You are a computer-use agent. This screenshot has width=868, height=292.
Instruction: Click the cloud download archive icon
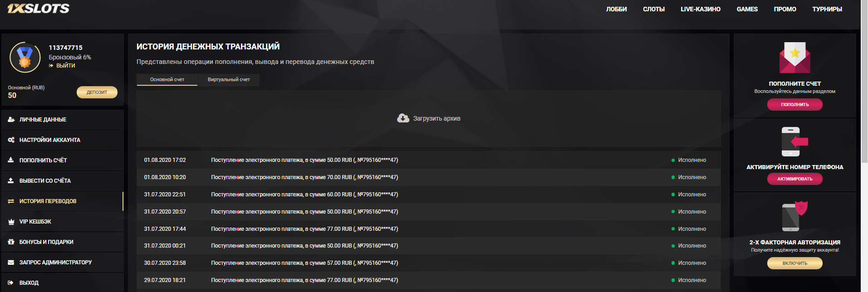[x=403, y=118]
